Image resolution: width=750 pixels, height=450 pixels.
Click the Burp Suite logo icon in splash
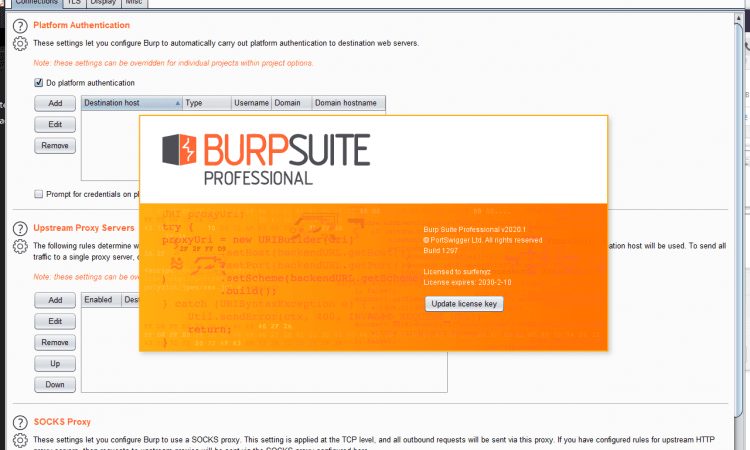click(179, 149)
